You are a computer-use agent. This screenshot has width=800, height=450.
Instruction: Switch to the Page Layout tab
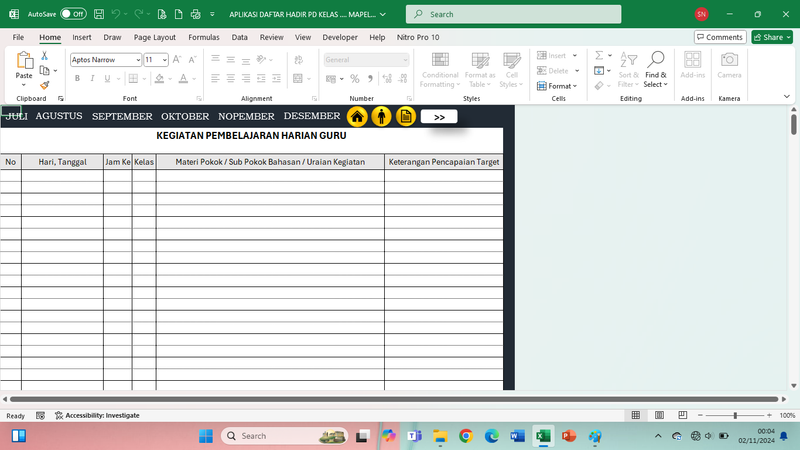(x=155, y=37)
